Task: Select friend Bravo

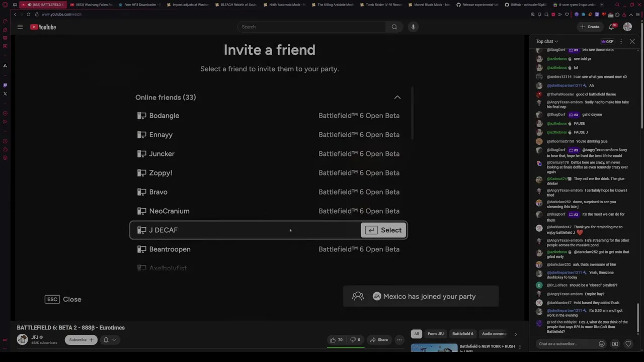Action: pyautogui.click(x=269, y=192)
